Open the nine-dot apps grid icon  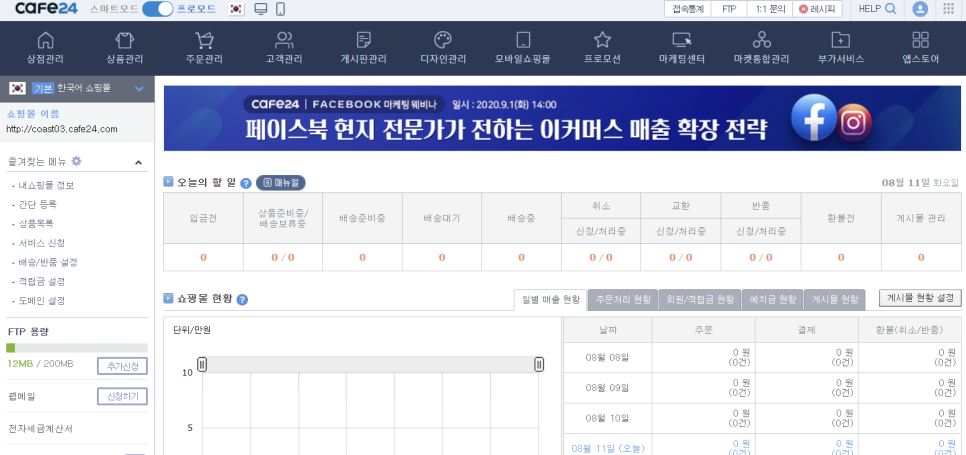point(949,9)
